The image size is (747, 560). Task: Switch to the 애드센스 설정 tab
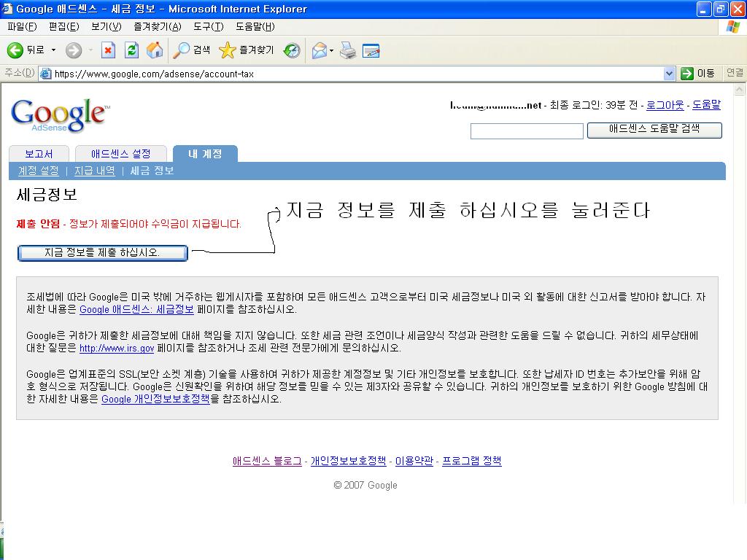coord(120,154)
